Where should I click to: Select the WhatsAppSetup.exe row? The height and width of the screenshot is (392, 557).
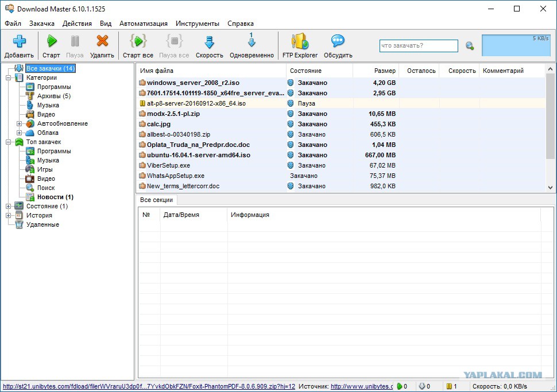(x=341, y=176)
